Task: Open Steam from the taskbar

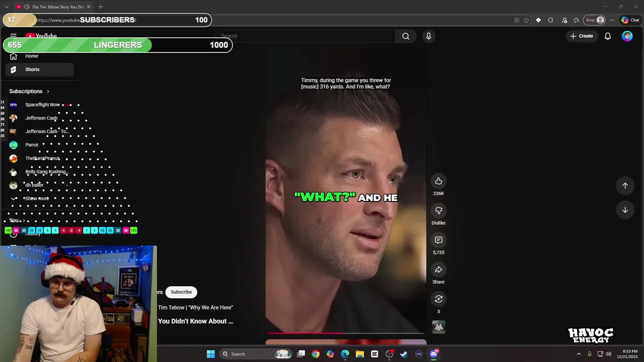Action: pyautogui.click(x=404, y=354)
